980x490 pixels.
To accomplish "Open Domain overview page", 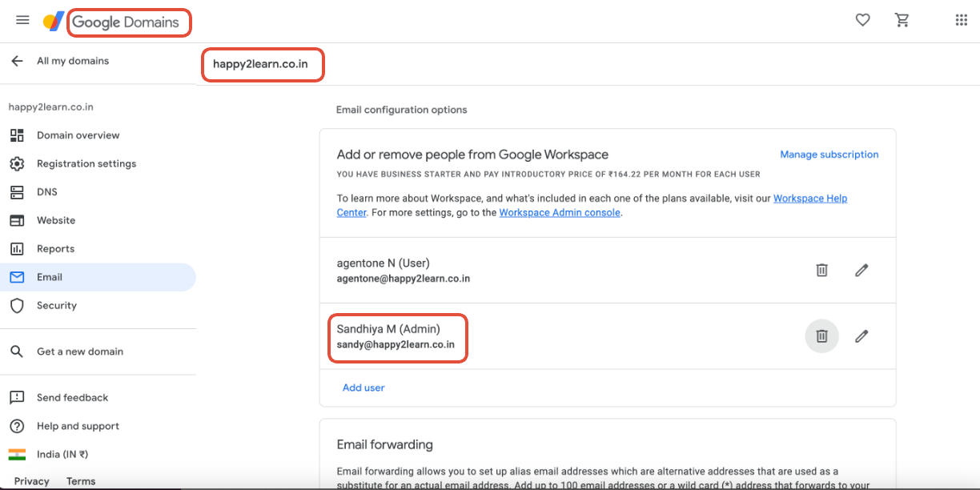I will [78, 135].
